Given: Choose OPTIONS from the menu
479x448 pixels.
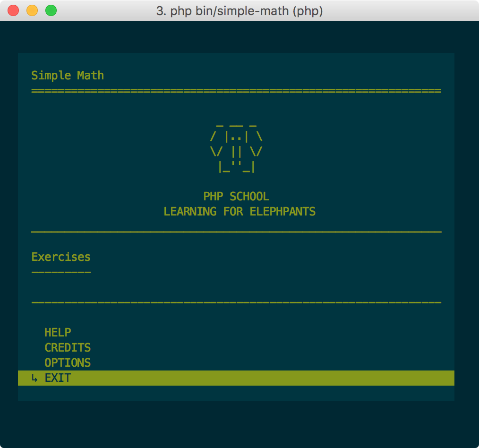Looking at the screenshot, I should point(68,363).
